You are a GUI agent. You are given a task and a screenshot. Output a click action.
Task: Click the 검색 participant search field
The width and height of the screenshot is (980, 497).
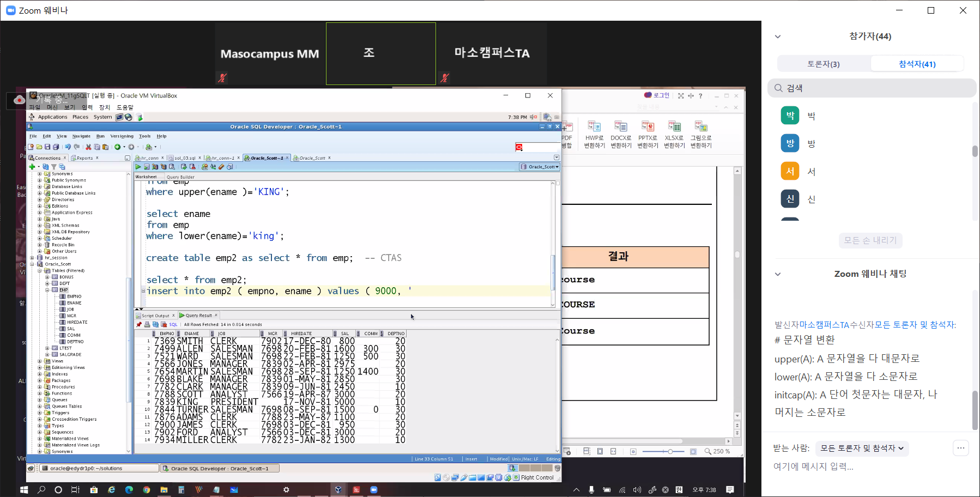tap(872, 88)
